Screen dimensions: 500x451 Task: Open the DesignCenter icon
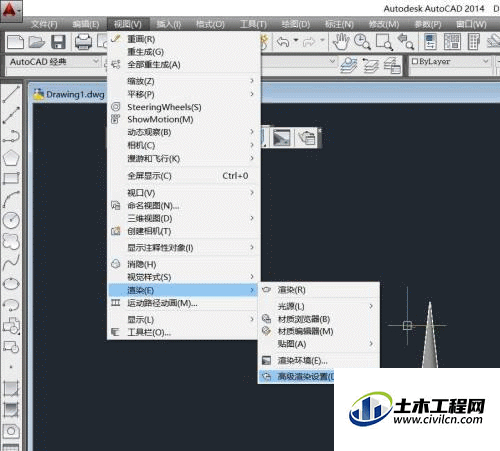click(452, 42)
